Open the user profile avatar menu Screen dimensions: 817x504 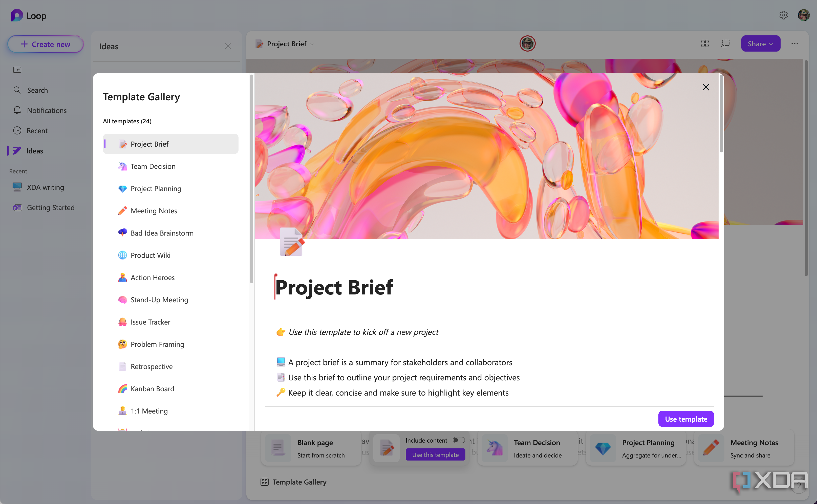tap(804, 15)
